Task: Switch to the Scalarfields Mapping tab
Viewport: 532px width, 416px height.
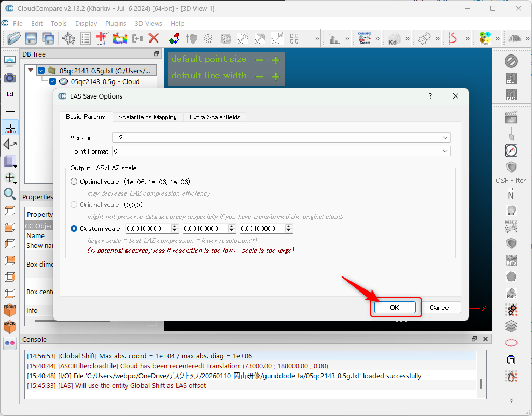Action: (147, 117)
